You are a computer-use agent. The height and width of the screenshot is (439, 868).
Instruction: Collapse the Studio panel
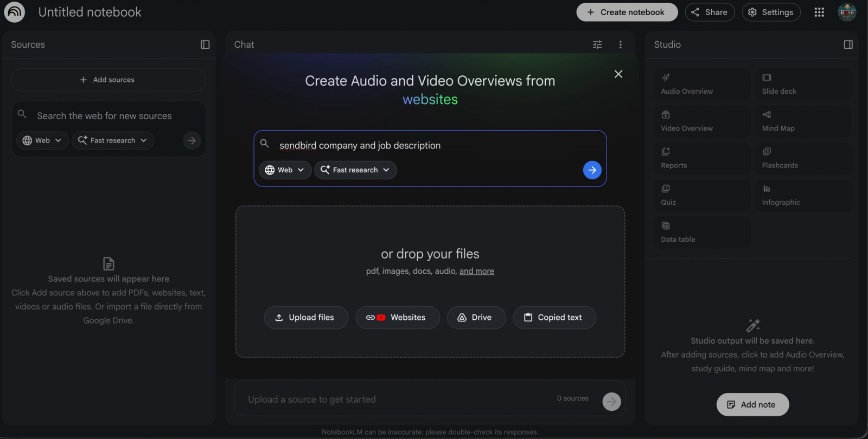click(x=848, y=44)
